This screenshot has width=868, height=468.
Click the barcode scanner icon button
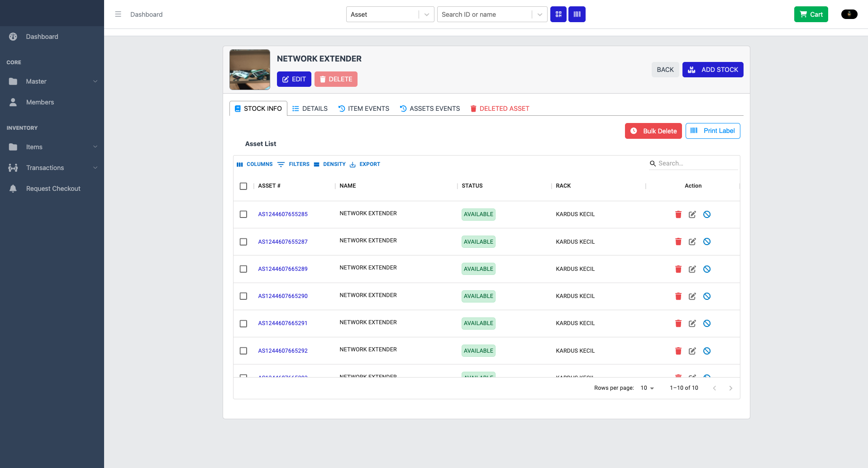577,14
